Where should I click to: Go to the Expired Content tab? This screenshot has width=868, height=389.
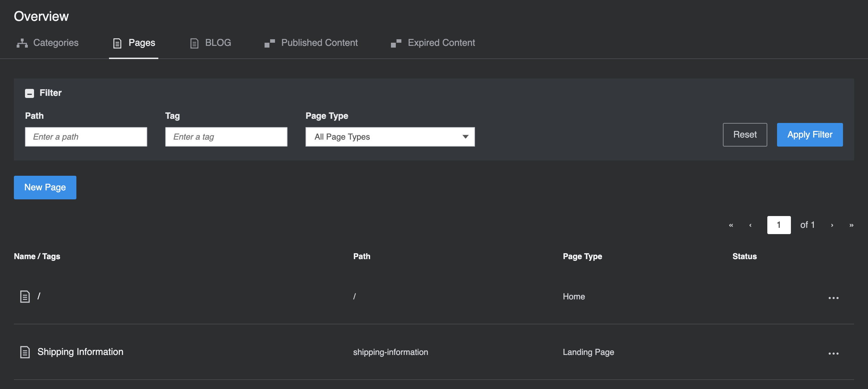433,43
